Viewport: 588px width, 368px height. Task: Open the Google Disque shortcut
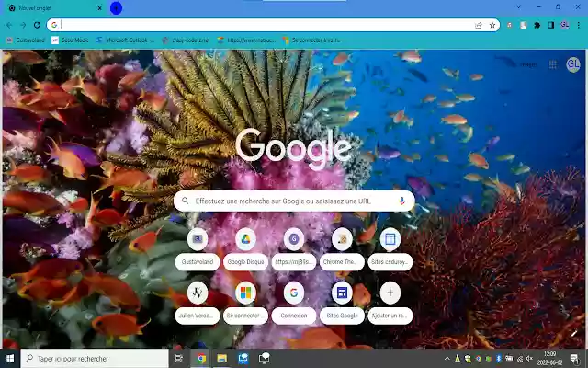[245, 249]
